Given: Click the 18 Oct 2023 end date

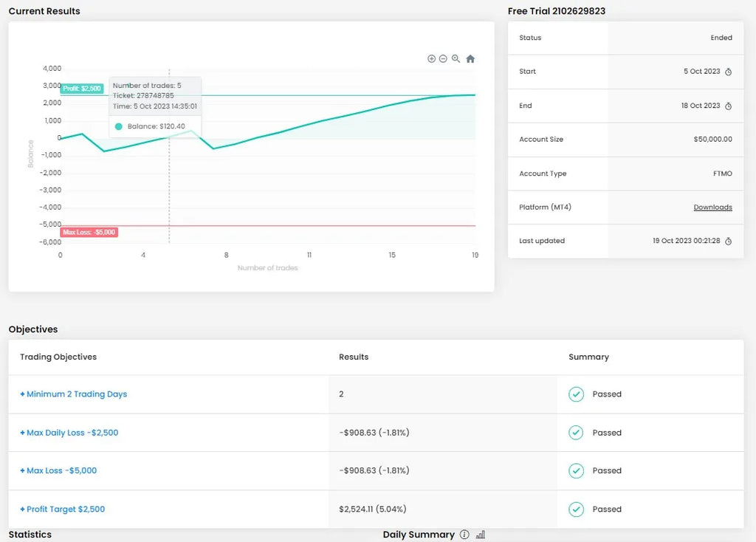Looking at the screenshot, I should point(701,106).
